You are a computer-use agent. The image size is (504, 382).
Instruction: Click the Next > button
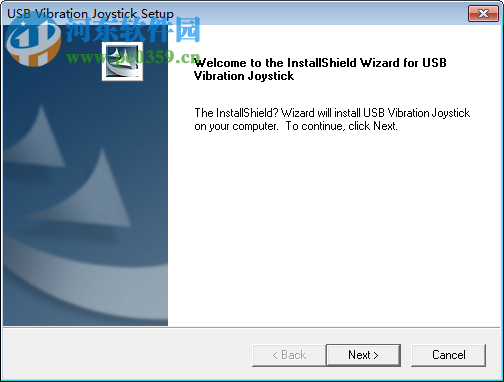pos(363,355)
